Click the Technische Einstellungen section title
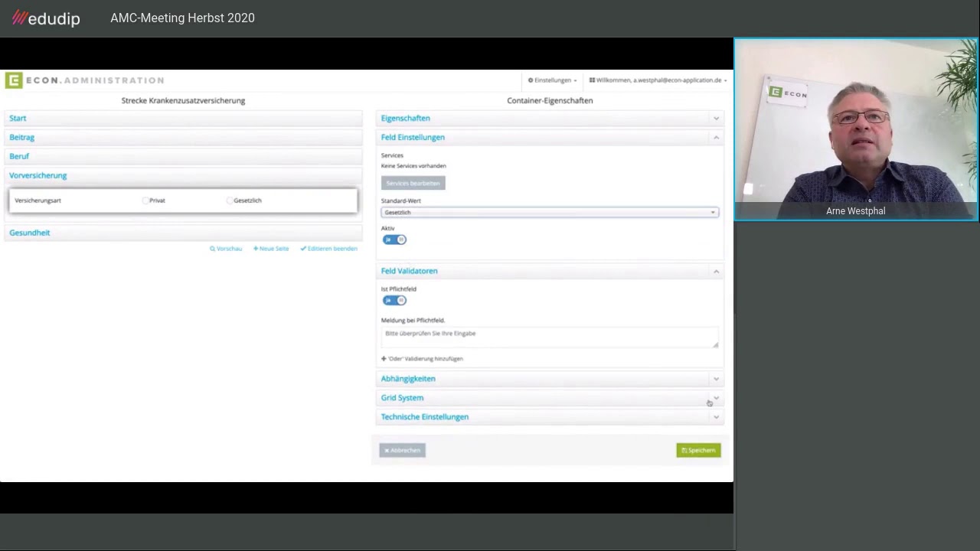The image size is (980, 551). point(425,417)
